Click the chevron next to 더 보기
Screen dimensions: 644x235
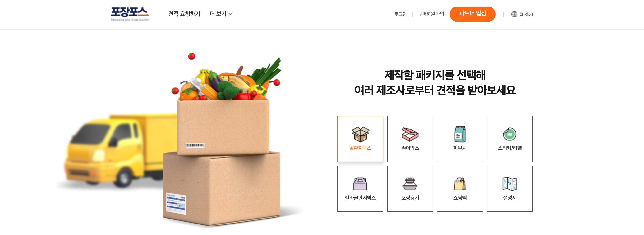[231, 14]
